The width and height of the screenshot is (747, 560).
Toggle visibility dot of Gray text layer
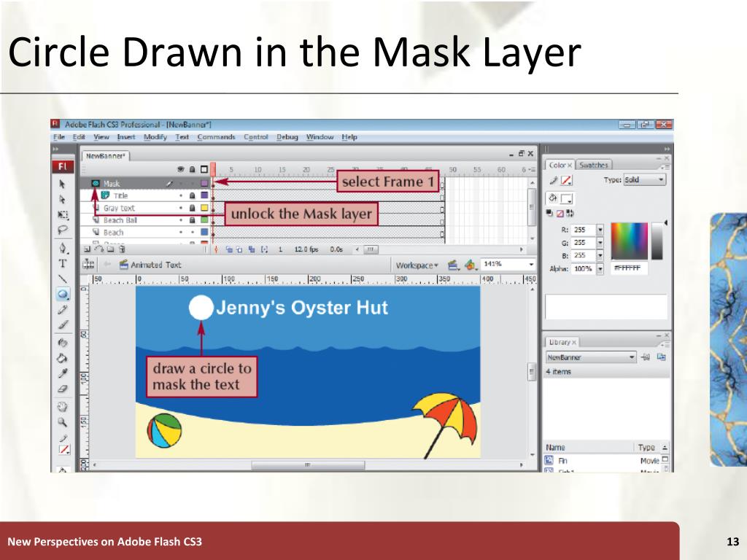tap(181, 208)
